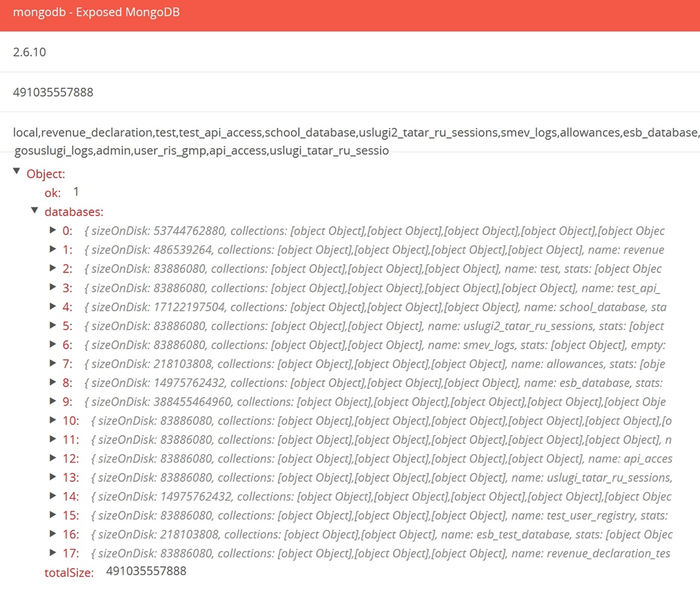Click the mongodb - Exposed MongoDB header
Screen dimensions: 700x591
point(96,13)
